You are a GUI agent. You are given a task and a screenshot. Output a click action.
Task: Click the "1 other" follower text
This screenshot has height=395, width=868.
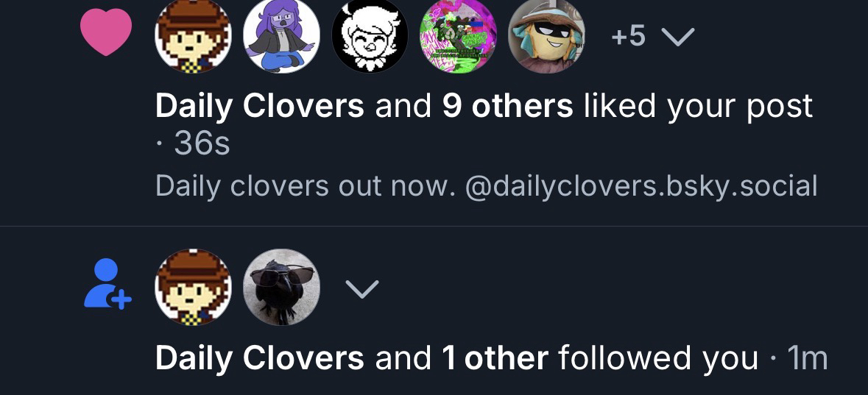pyautogui.click(x=495, y=358)
